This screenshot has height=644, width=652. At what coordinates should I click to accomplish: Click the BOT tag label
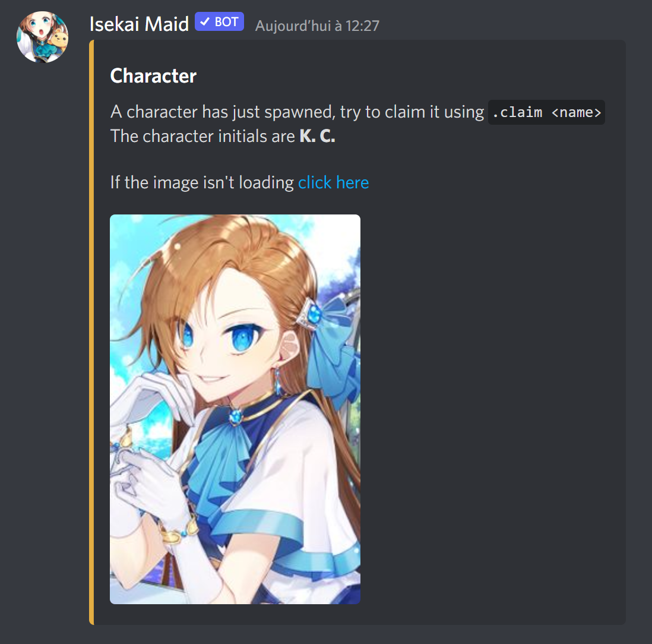click(x=219, y=21)
